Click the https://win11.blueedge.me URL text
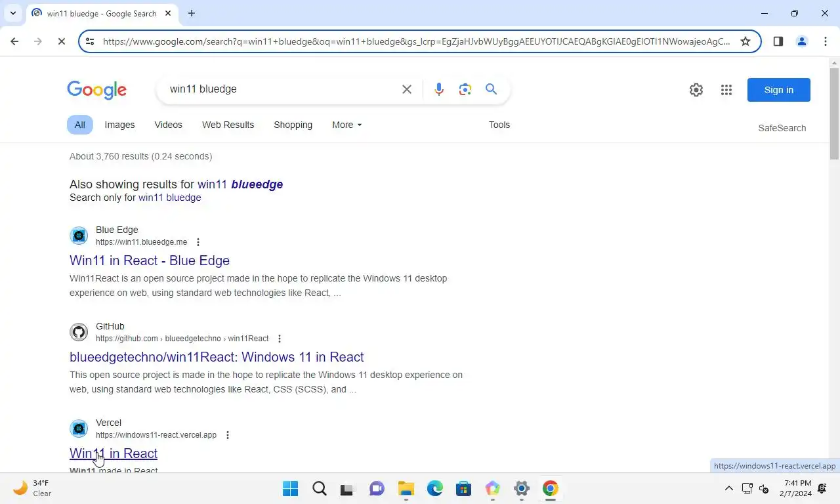 141,242
